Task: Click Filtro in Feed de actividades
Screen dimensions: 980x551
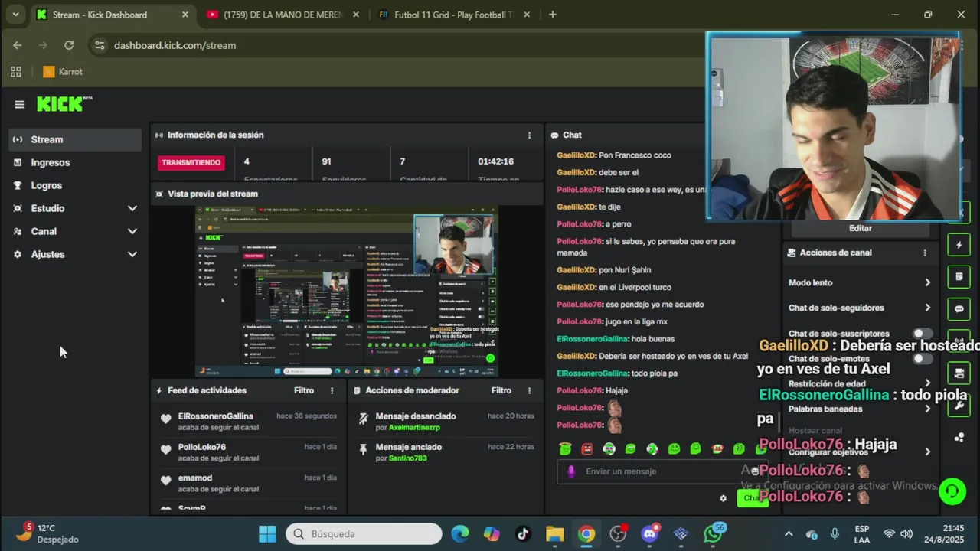Action: point(304,390)
